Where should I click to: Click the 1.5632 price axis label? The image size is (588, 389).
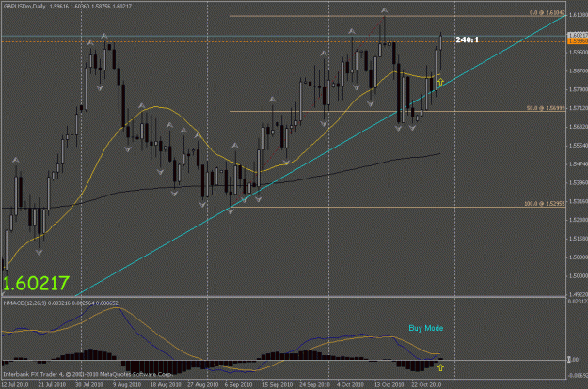579,127
